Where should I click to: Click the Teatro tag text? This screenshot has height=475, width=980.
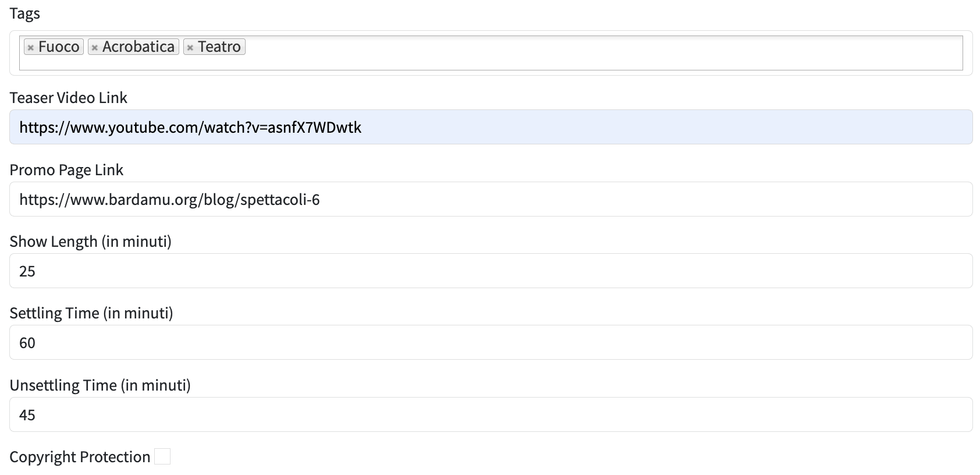[x=219, y=47]
